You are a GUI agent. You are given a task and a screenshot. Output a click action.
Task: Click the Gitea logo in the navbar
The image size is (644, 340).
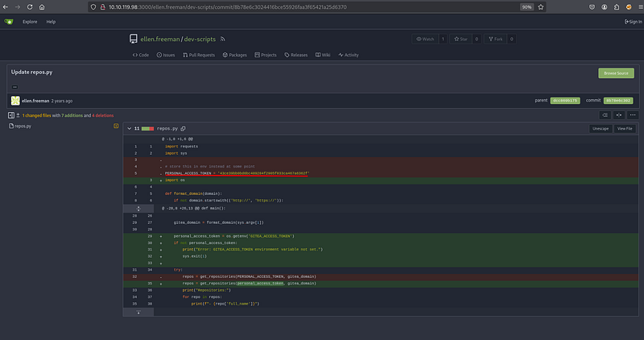pos(9,22)
